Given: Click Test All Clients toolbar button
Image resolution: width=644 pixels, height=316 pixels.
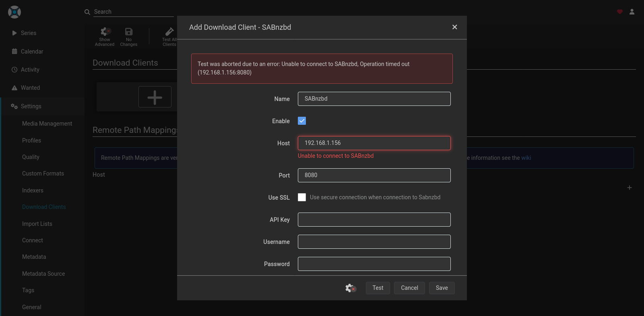Looking at the screenshot, I should point(169,37).
